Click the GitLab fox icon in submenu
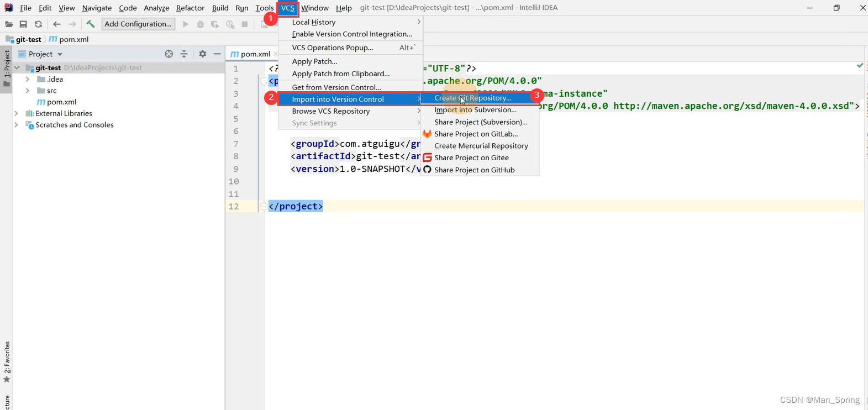 click(x=427, y=134)
